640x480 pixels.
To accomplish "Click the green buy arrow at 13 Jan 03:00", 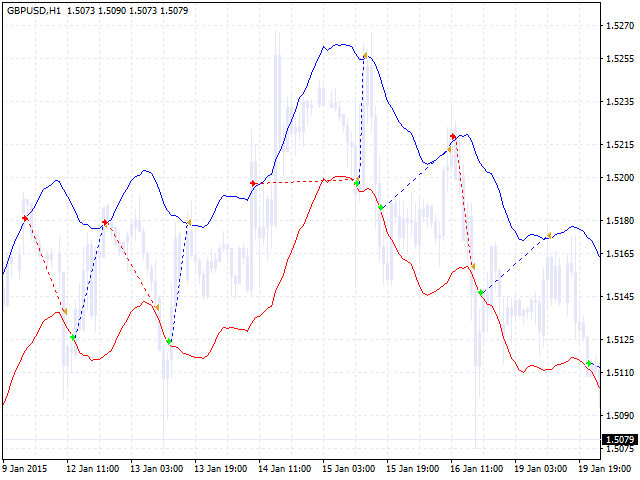I will [x=169, y=341].
